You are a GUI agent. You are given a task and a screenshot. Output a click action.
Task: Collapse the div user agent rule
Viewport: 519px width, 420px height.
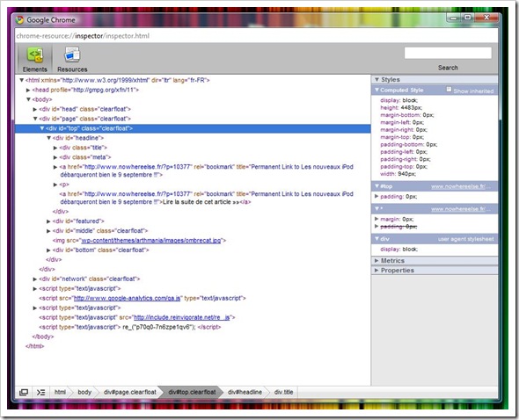[x=376, y=238]
